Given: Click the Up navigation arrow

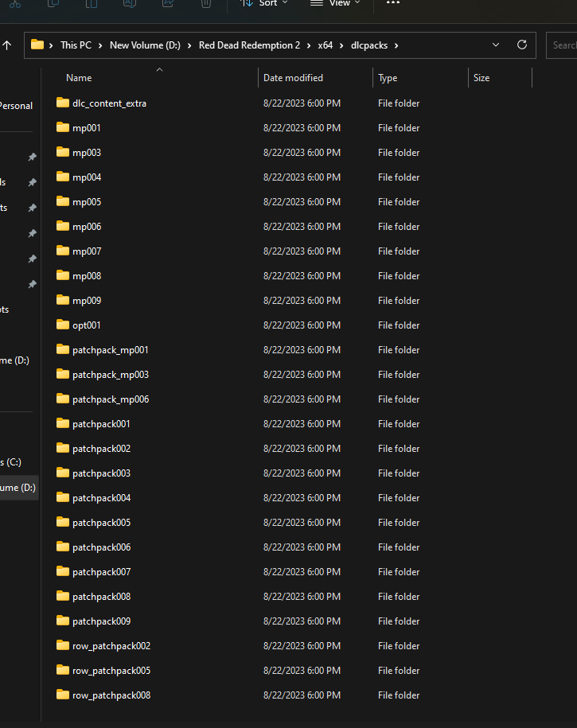Looking at the screenshot, I should (7, 45).
